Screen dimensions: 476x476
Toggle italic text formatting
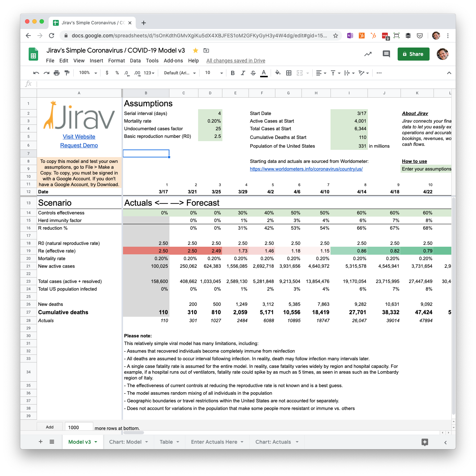[x=243, y=73]
